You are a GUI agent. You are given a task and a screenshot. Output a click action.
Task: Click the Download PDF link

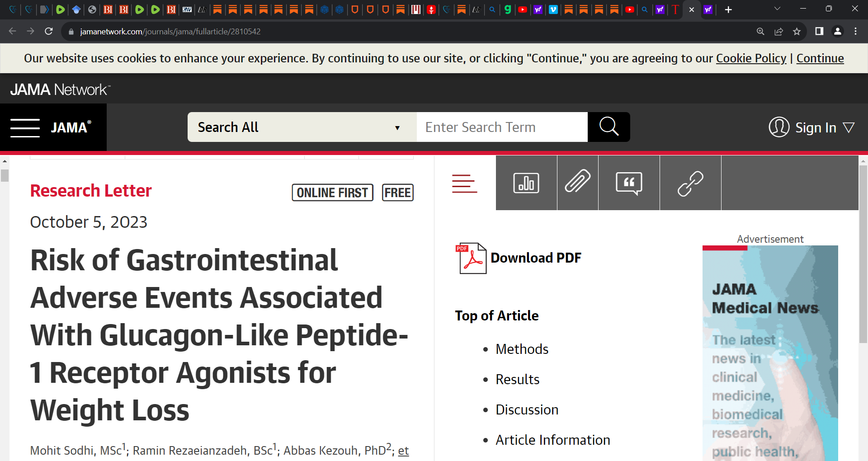(536, 258)
